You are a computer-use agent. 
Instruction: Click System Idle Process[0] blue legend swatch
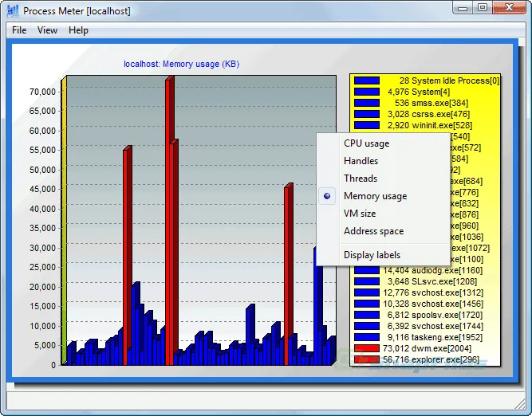[367, 80]
